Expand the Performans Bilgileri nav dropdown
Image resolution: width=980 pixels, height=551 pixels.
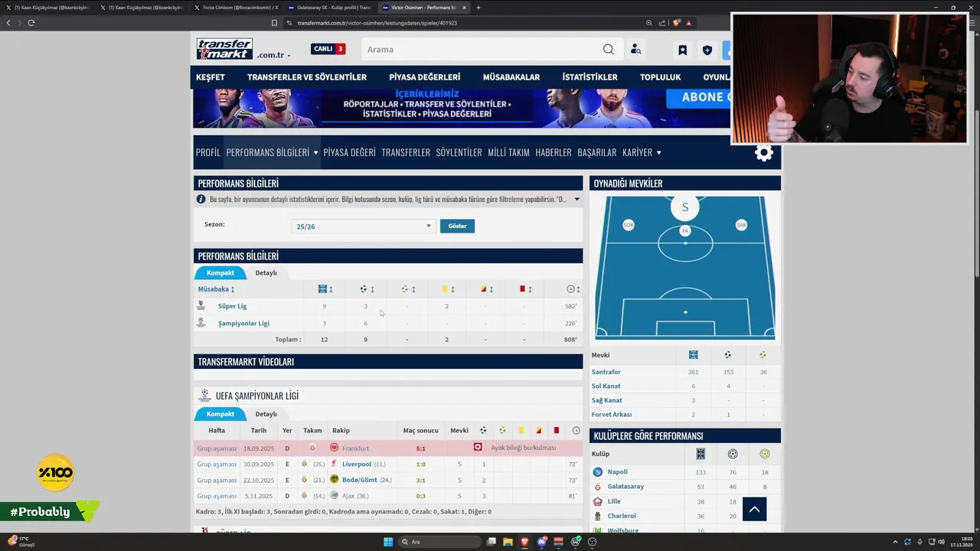tap(315, 153)
